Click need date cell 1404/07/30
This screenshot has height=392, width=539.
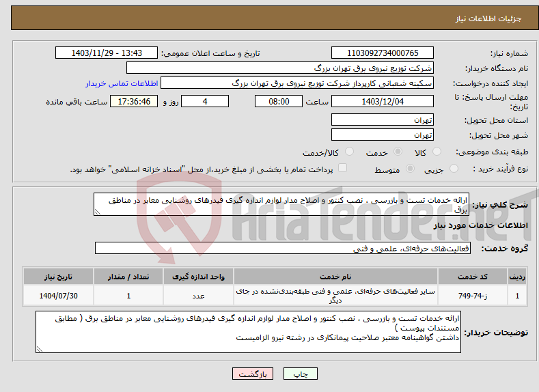pos(59,296)
